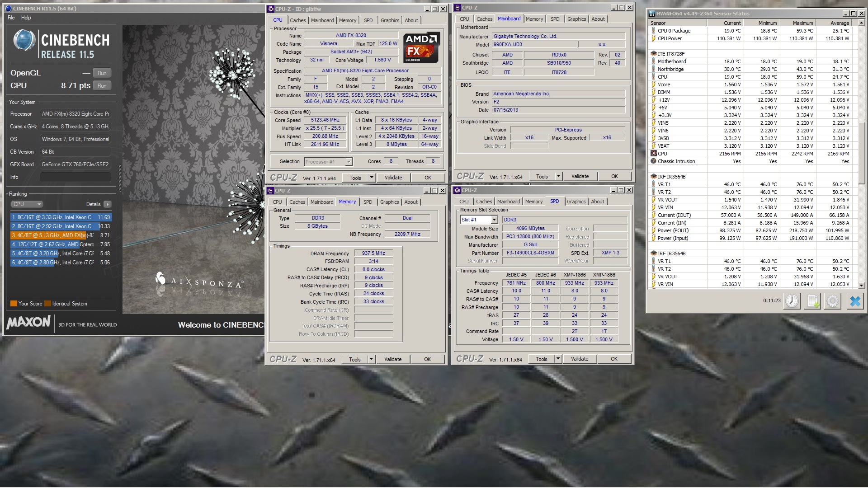Click the Current (IOUT) bolt icon
The image size is (868, 488).
653,215
